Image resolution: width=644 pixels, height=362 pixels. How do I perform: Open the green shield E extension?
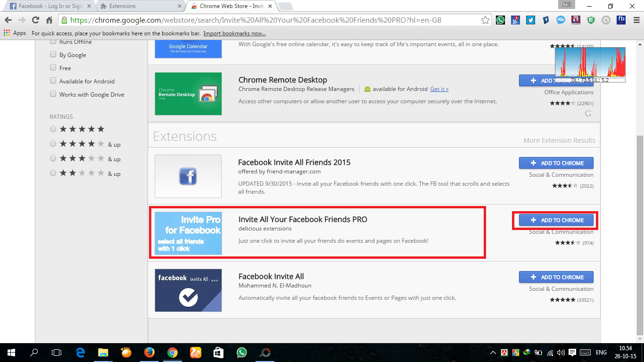pyautogui.click(x=591, y=20)
